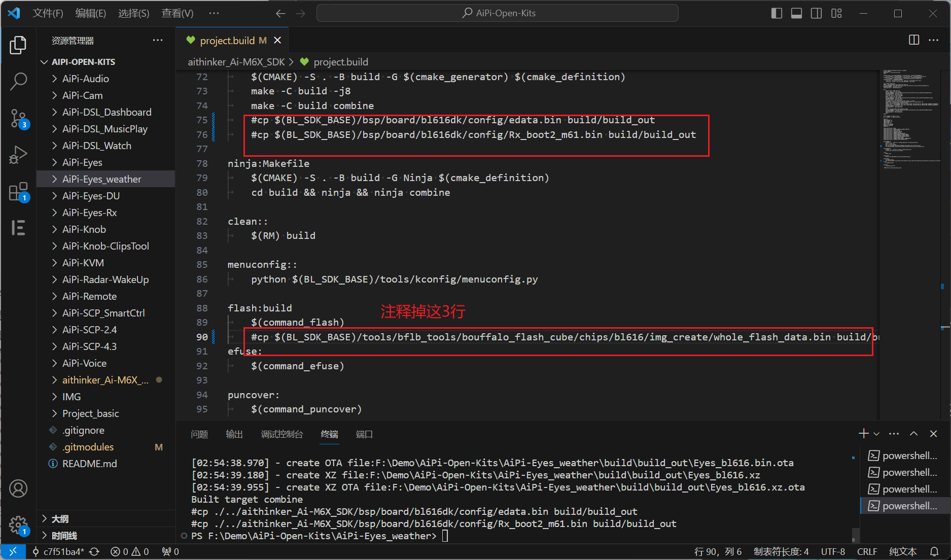Viewport: 951px width, 560px height.
Task: Open editor More Actions ellipsis
Action: (933, 40)
